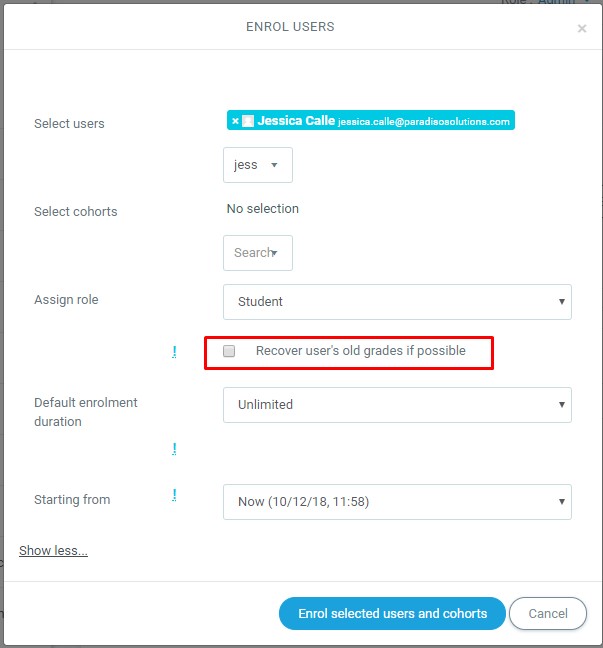603x648 pixels.
Task: Open the Starting from date dropdown
Action: [x=397, y=501]
